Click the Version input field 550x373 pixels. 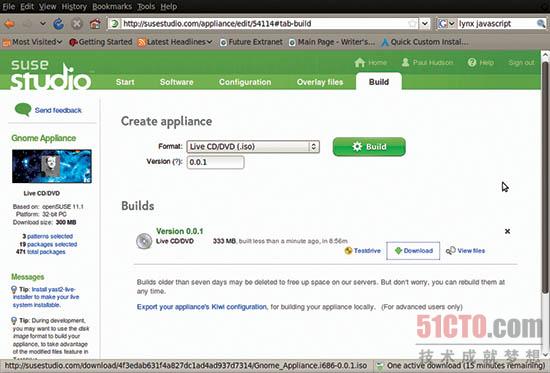point(215,162)
